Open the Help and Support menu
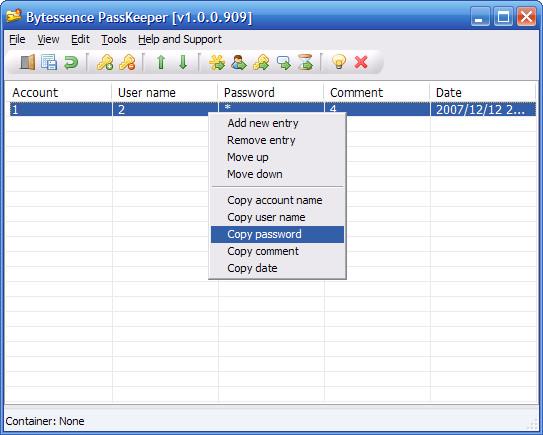Viewport: 543px width, 435px height. (180, 39)
